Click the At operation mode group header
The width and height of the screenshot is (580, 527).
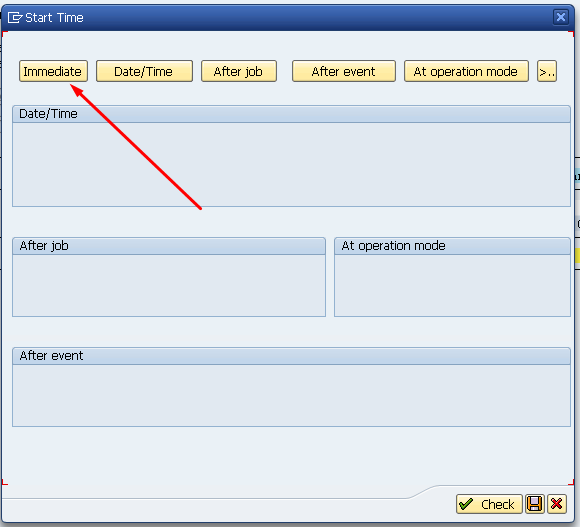point(452,246)
